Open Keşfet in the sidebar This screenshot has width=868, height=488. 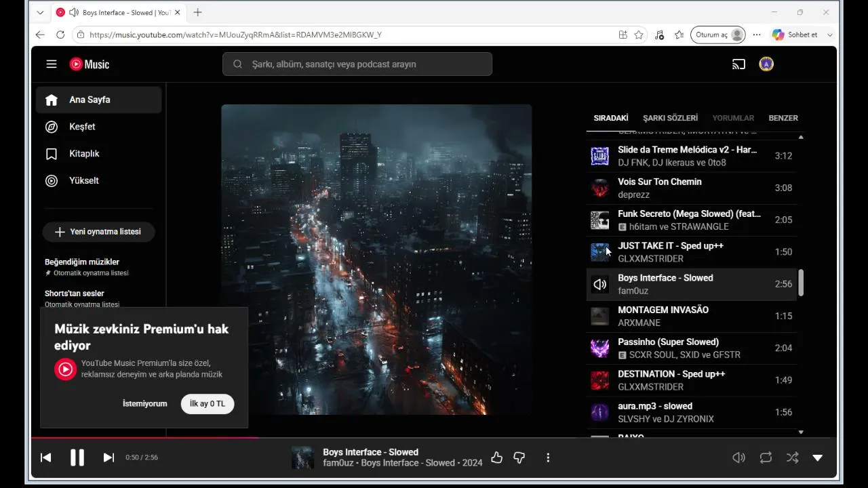tap(99, 127)
